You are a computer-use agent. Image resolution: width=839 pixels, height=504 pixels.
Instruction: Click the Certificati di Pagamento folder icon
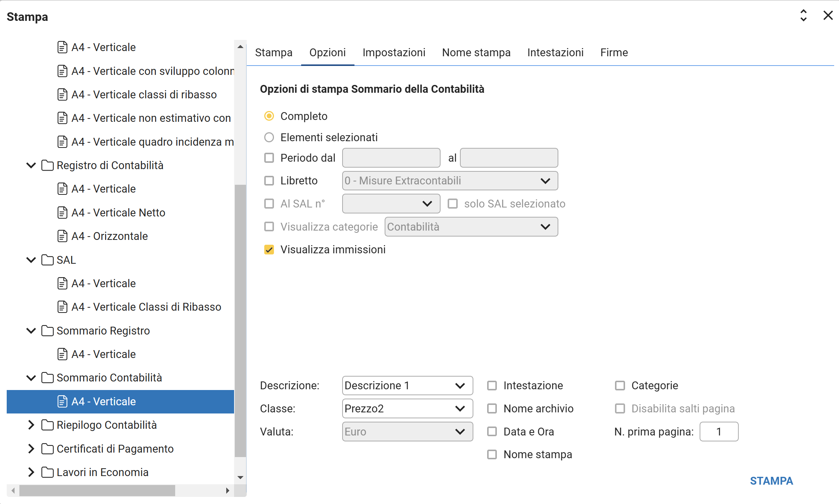[x=47, y=449]
